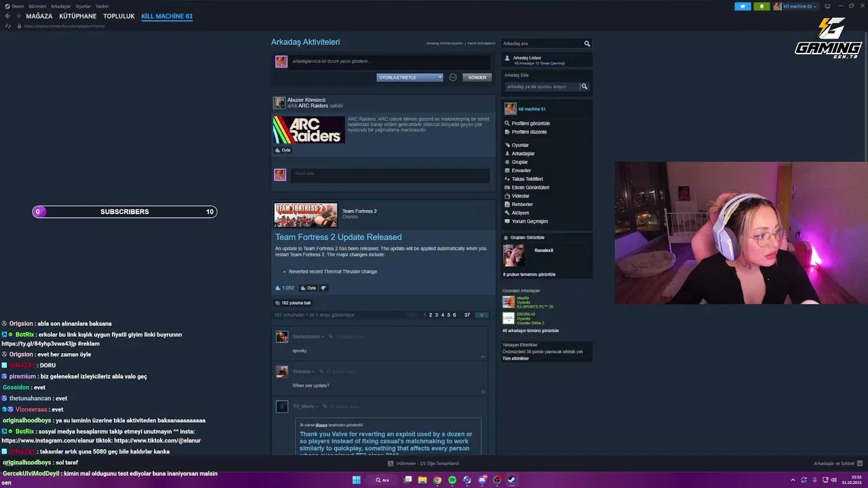Go to comments page 2
Viewport: 868px width, 488px height.
(431, 315)
